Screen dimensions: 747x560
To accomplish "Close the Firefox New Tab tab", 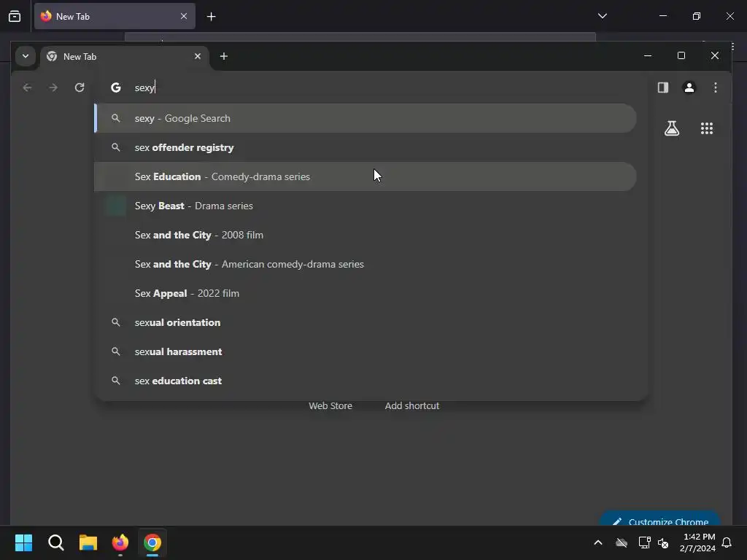I will click(184, 16).
